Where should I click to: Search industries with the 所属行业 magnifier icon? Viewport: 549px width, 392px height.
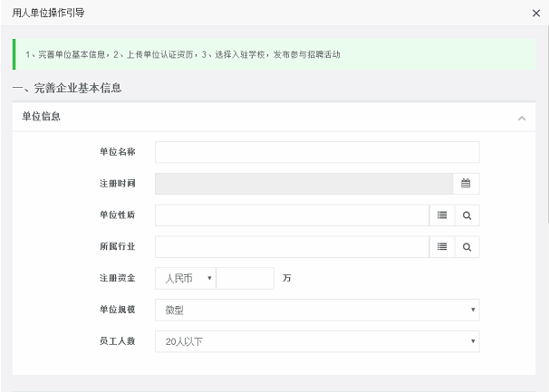click(467, 247)
